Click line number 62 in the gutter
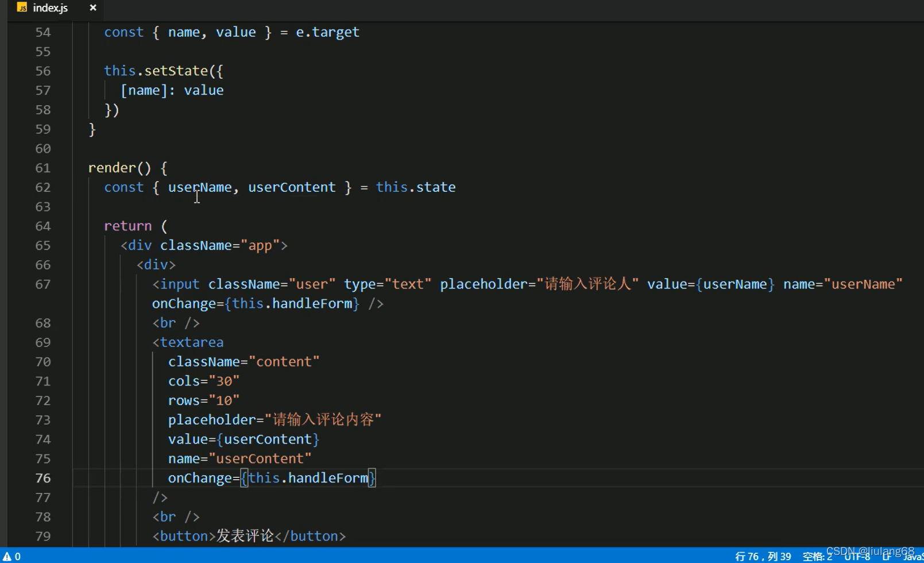The height and width of the screenshot is (563, 924). (x=43, y=187)
